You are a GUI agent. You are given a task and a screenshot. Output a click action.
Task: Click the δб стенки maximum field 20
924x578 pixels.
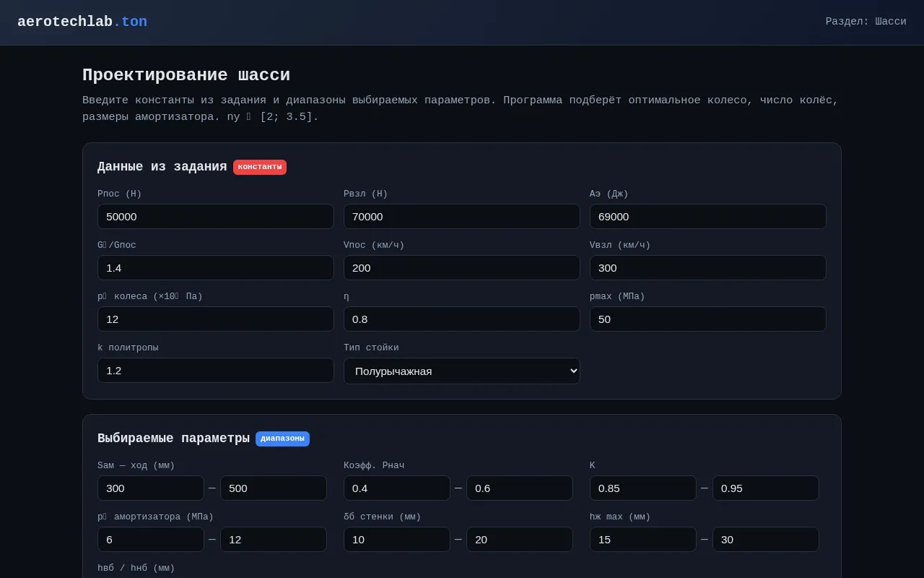[x=520, y=540]
